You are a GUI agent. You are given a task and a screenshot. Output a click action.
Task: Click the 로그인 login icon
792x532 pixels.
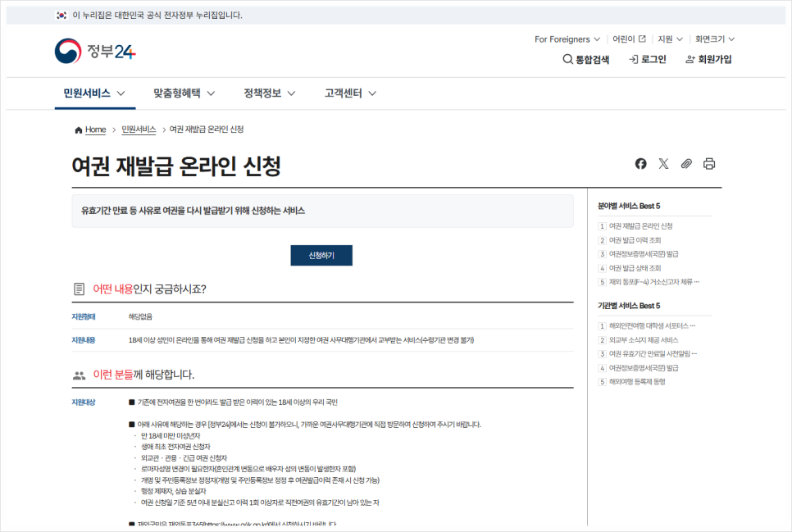(x=633, y=59)
